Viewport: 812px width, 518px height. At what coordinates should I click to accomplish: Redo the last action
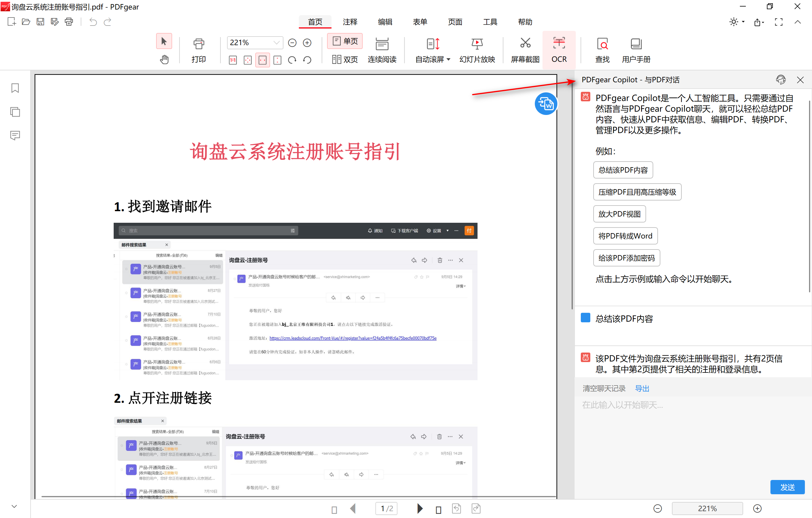pos(107,22)
